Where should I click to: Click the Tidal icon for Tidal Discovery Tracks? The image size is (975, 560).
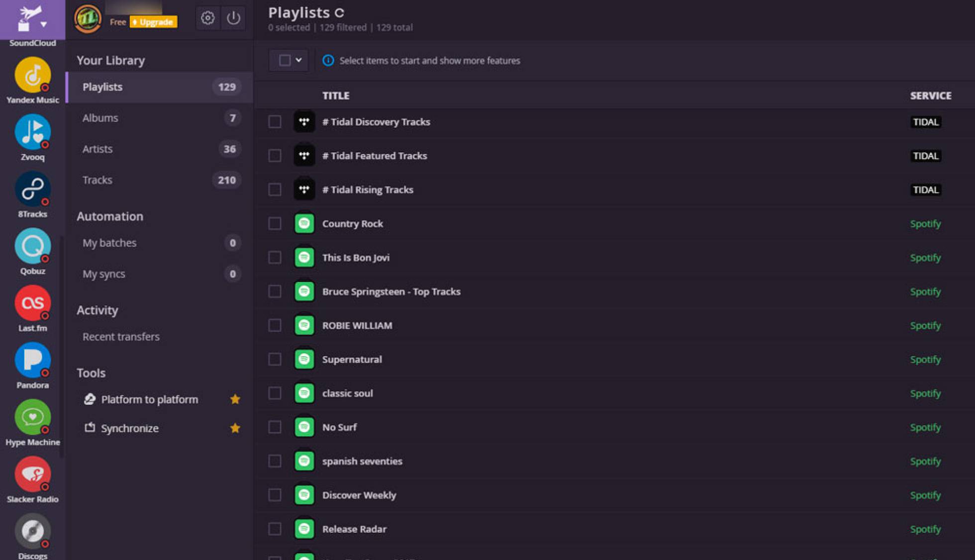click(304, 122)
